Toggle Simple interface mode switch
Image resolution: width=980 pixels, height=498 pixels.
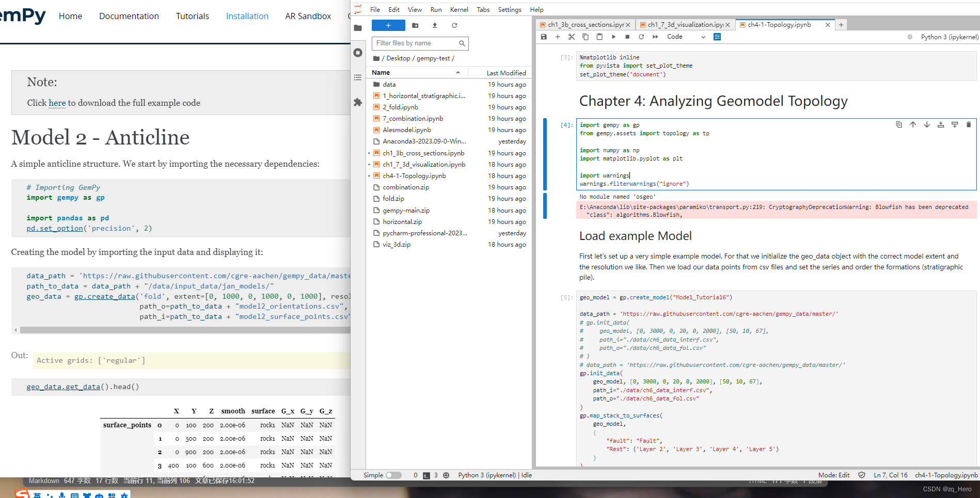pyautogui.click(x=393, y=475)
